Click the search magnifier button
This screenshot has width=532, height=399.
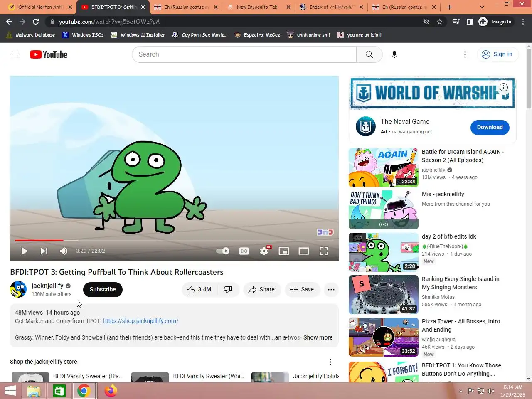369,54
